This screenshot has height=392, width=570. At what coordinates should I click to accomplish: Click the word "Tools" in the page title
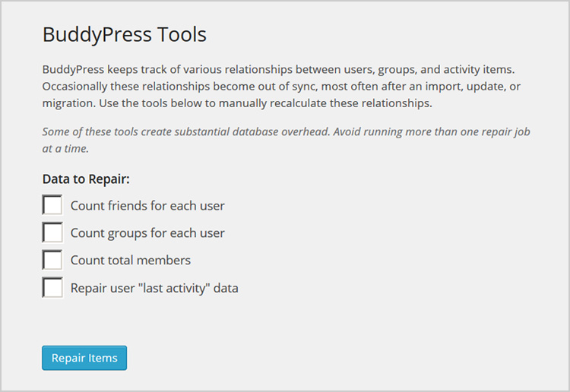[182, 34]
